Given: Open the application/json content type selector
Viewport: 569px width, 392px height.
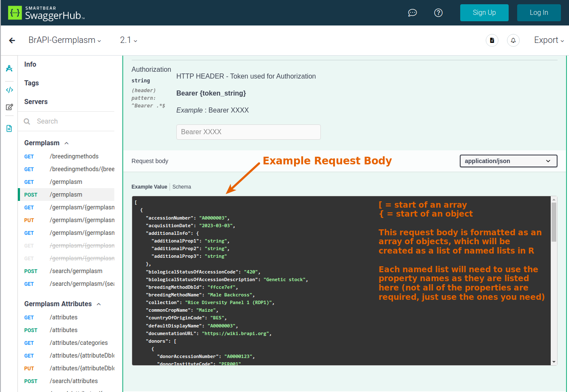Looking at the screenshot, I should (x=508, y=161).
